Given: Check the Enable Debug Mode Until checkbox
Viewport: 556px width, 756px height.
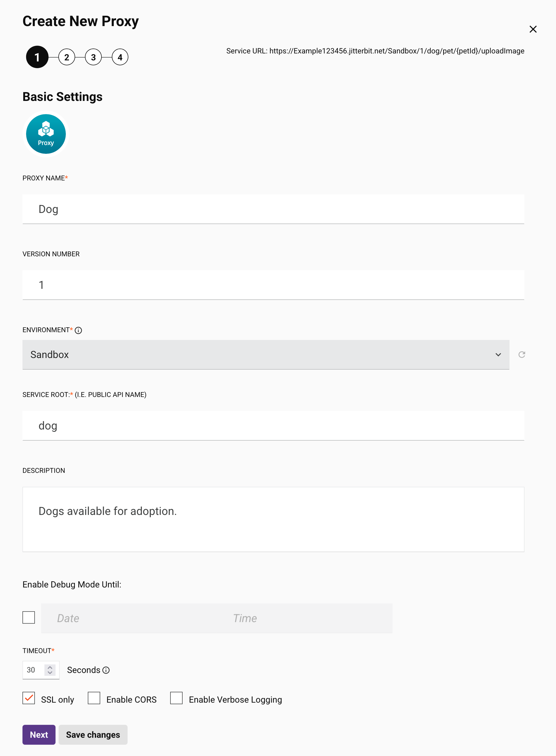Looking at the screenshot, I should pos(29,617).
